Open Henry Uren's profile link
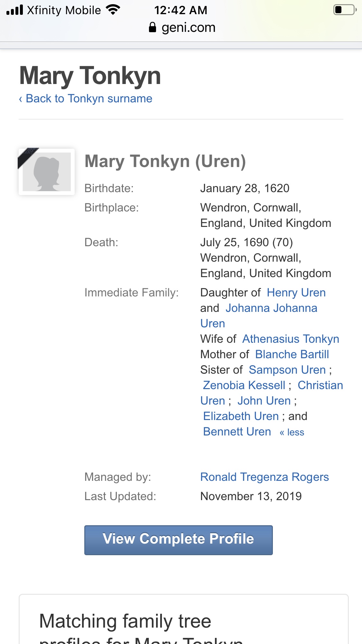This screenshot has height=644, width=362. [296, 293]
